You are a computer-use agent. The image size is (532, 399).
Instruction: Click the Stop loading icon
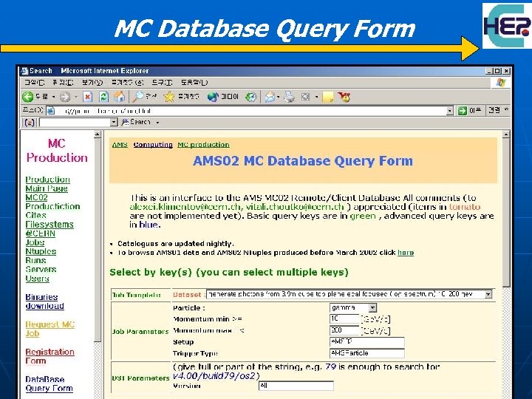pos(88,97)
